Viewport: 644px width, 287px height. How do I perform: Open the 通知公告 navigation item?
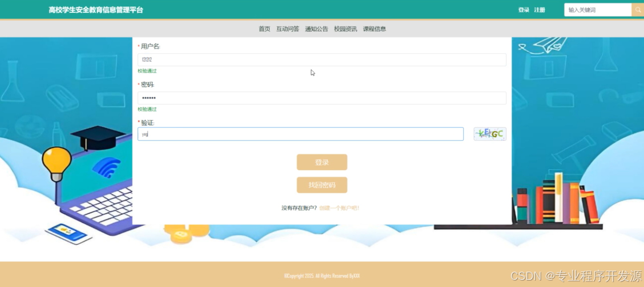tap(316, 29)
